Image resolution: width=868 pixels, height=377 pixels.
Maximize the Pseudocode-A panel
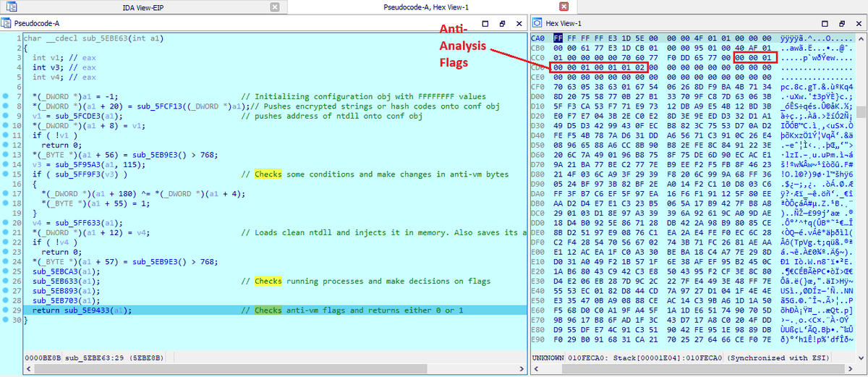(x=485, y=23)
